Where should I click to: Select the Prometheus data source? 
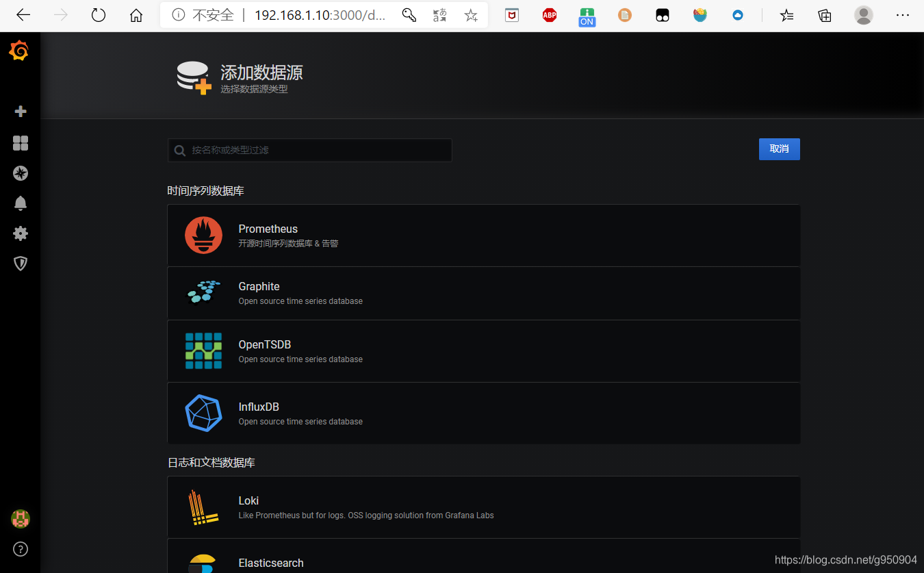pos(484,235)
